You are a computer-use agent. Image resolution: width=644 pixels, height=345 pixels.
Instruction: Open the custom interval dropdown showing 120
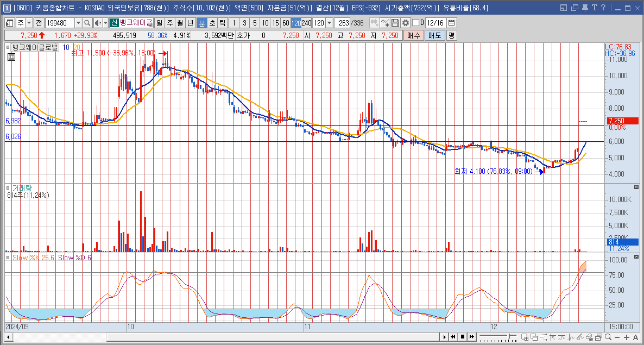point(330,23)
